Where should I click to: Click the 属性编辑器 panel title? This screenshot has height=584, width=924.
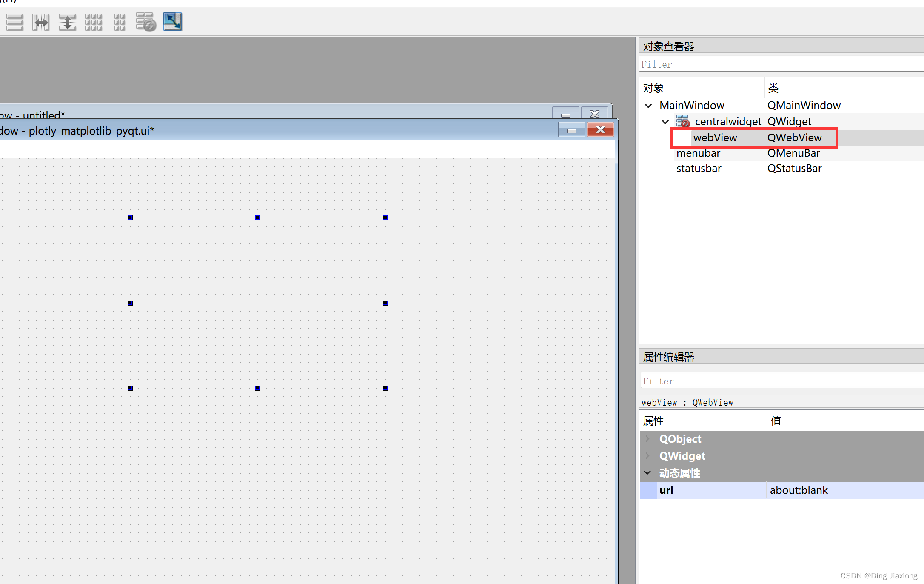(668, 357)
